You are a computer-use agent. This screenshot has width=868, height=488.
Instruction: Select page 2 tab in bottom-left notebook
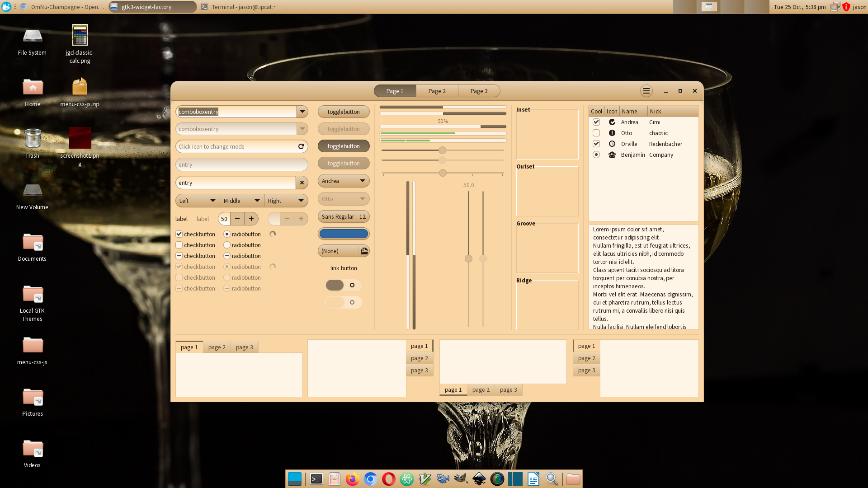tap(217, 347)
